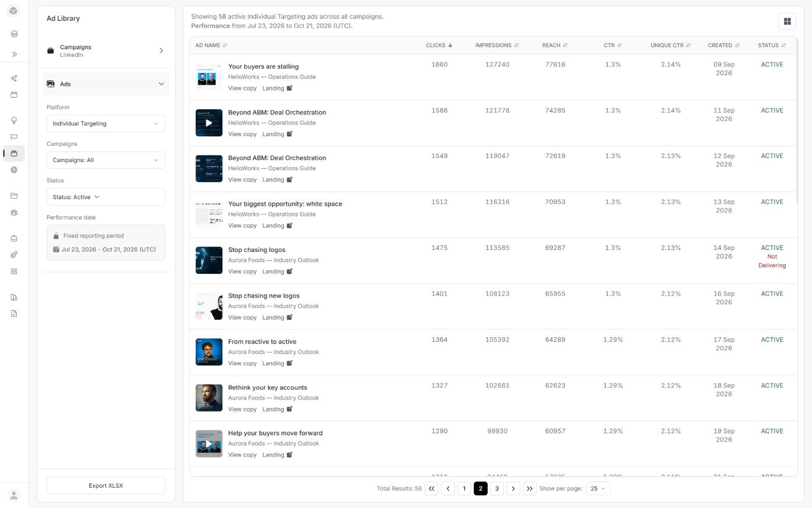Click ad title Your biggest opportunity: white space
This screenshot has width=812, height=508.
(285, 204)
